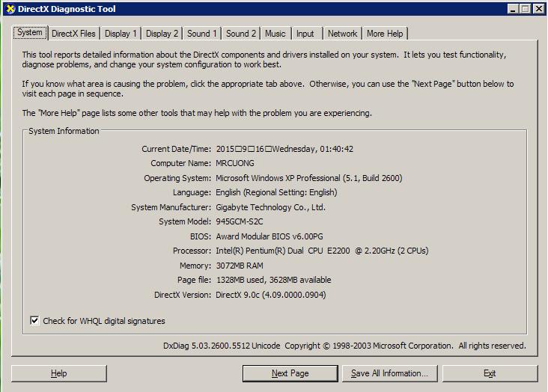
Task: Click the Current Date/Time label
Action: point(176,149)
